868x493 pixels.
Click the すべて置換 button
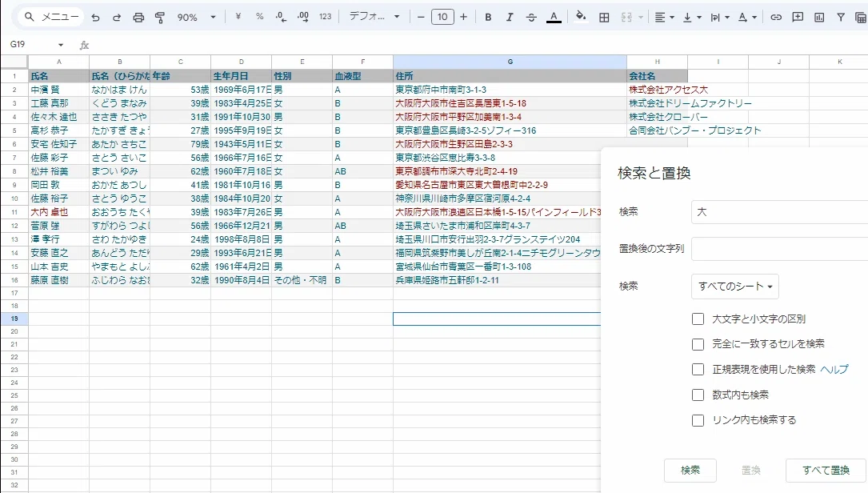pyautogui.click(x=826, y=471)
